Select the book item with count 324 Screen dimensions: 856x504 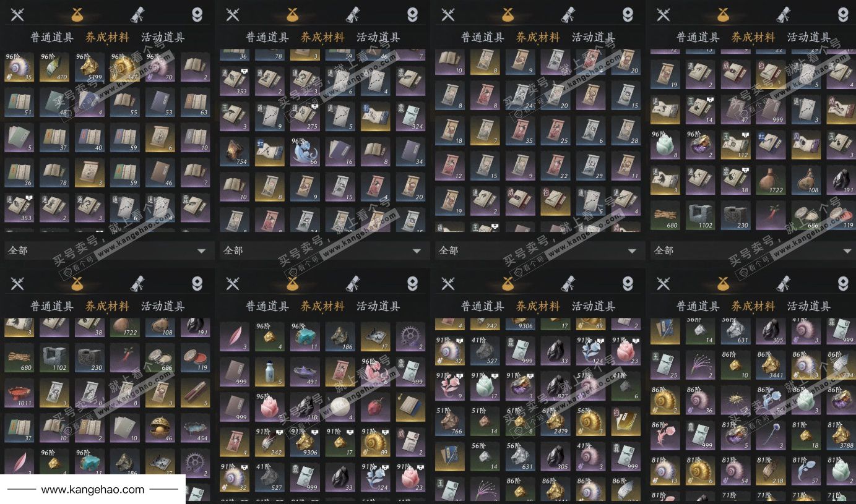click(410, 117)
